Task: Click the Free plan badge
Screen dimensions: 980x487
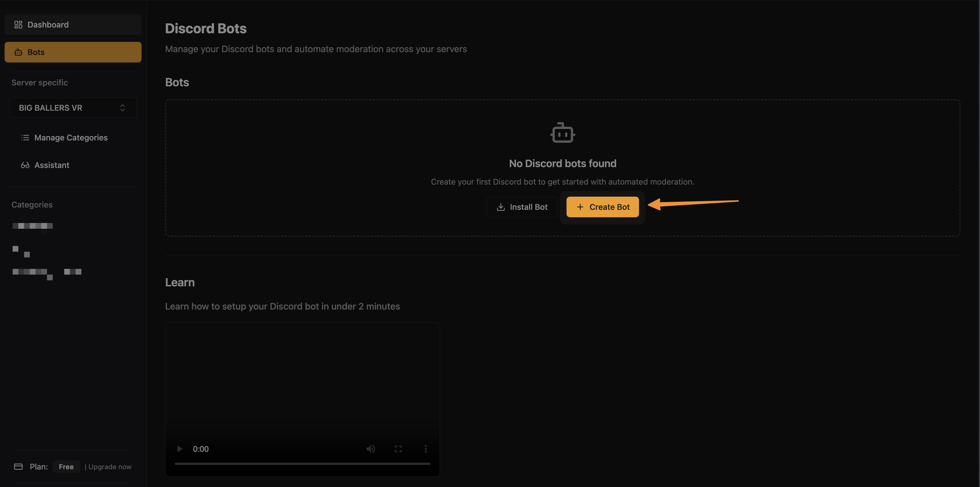Action: (x=66, y=466)
